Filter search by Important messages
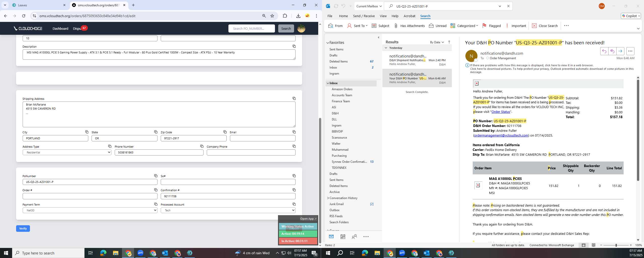 tap(516, 26)
